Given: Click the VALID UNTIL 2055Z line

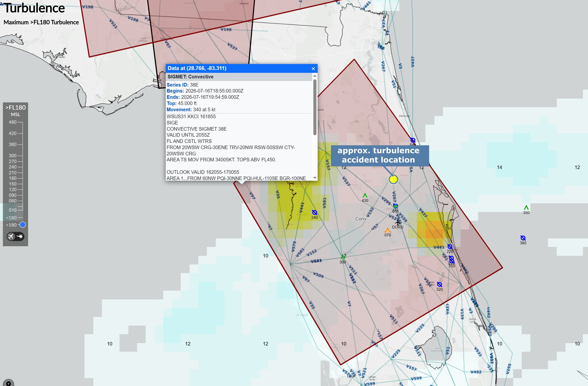Looking at the screenshot, I should (188, 135).
